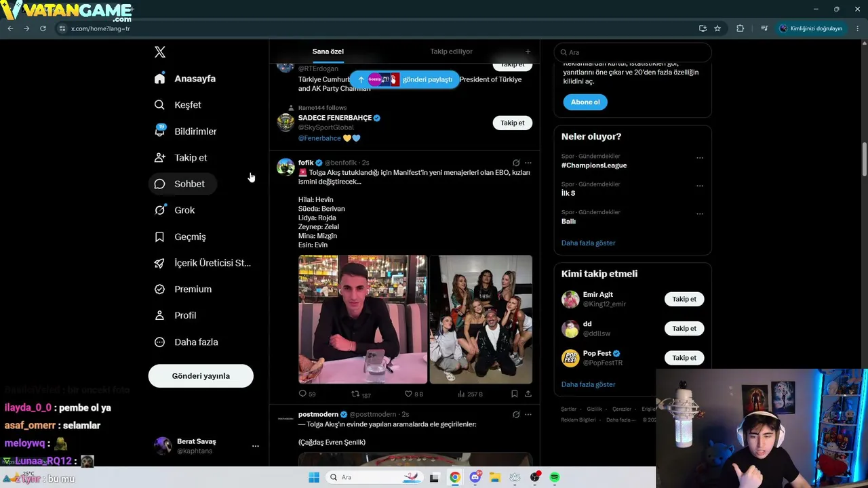Open the Ballı trend
Viewport: 868px width, 488px height.
[568, 221]
